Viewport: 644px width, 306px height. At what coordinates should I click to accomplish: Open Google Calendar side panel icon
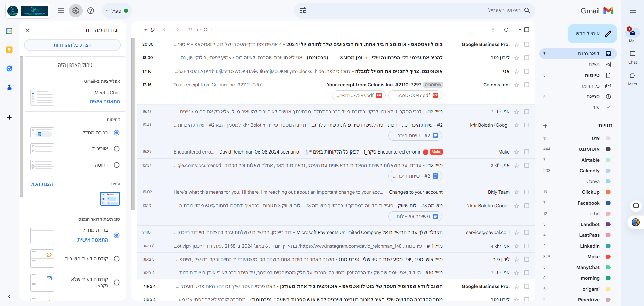click(x=9, y=31)
